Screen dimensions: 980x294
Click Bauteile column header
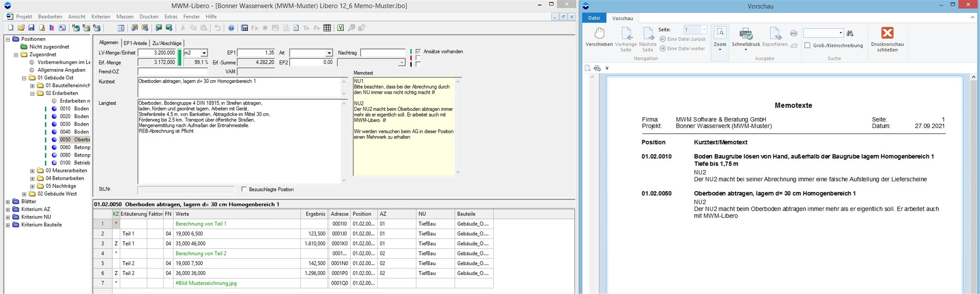coord(474,214)
